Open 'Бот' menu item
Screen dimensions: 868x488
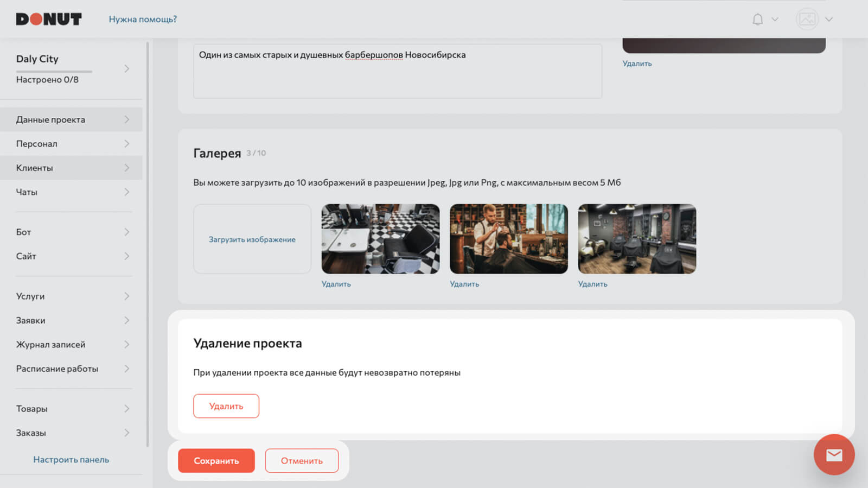pyautogui.click(x=71, y=232)
